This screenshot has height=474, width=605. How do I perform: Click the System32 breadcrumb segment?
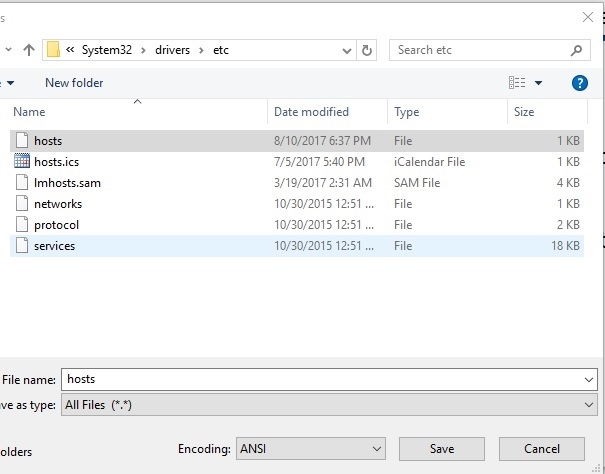coord(109,50)
